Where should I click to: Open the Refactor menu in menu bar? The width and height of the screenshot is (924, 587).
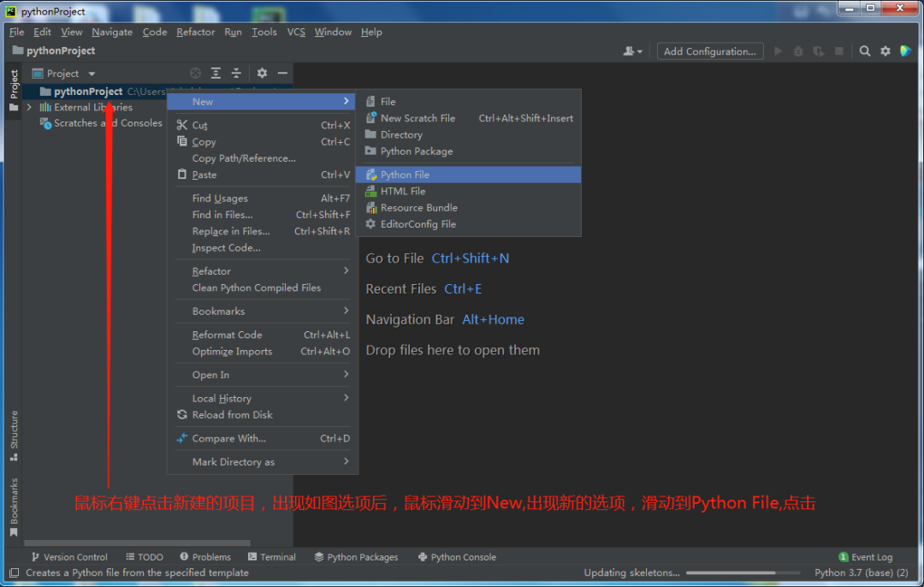196,32
